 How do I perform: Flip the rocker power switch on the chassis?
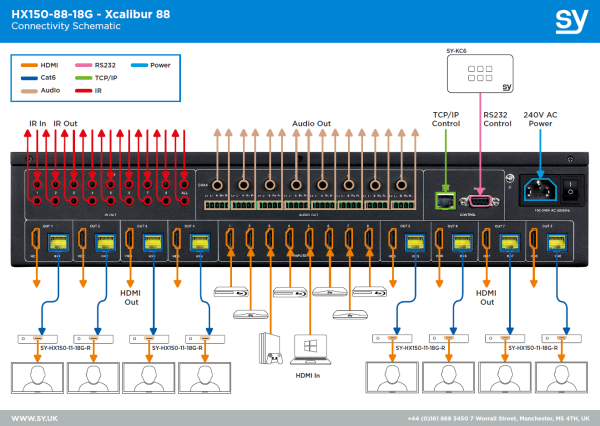[570, 188]
